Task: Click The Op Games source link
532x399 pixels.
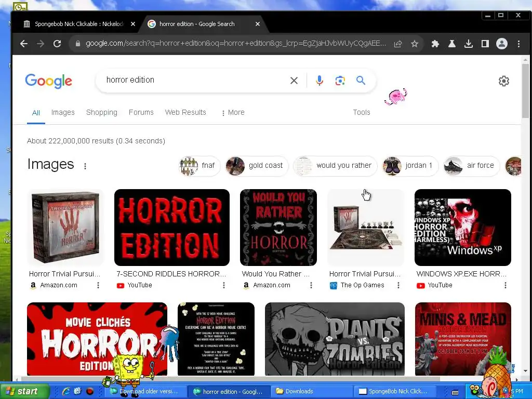Action: [x=357, y=285]
